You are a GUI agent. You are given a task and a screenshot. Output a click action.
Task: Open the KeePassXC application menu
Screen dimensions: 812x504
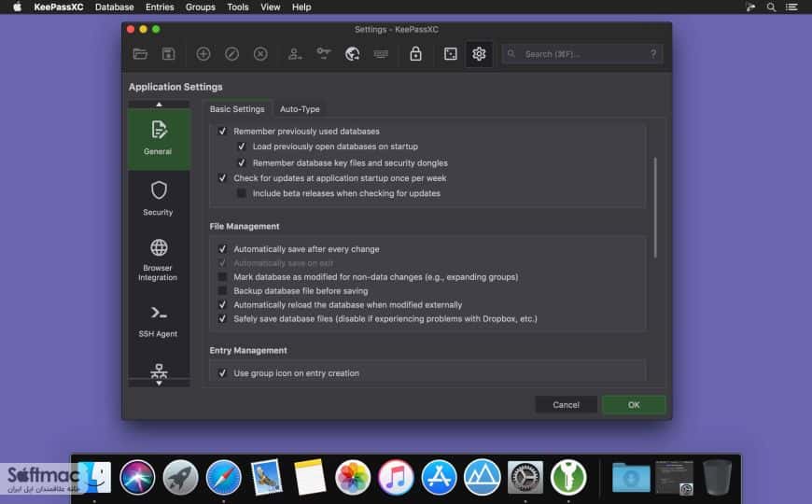click(59, 7)
